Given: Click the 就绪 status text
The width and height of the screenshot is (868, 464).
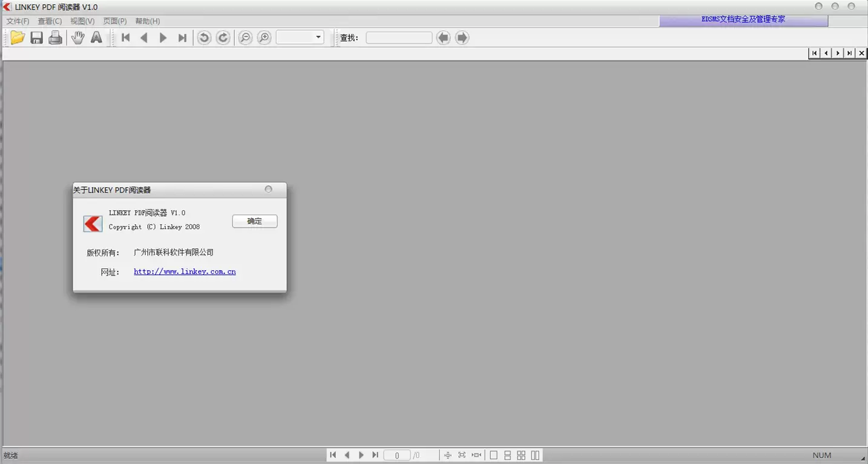Looking at the screenshot, I should pyautogui.click(x=11, y=456).
